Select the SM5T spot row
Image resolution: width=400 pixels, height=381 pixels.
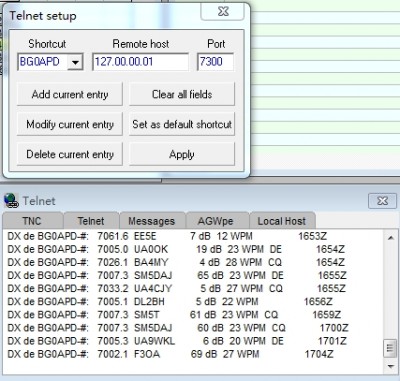174,315
